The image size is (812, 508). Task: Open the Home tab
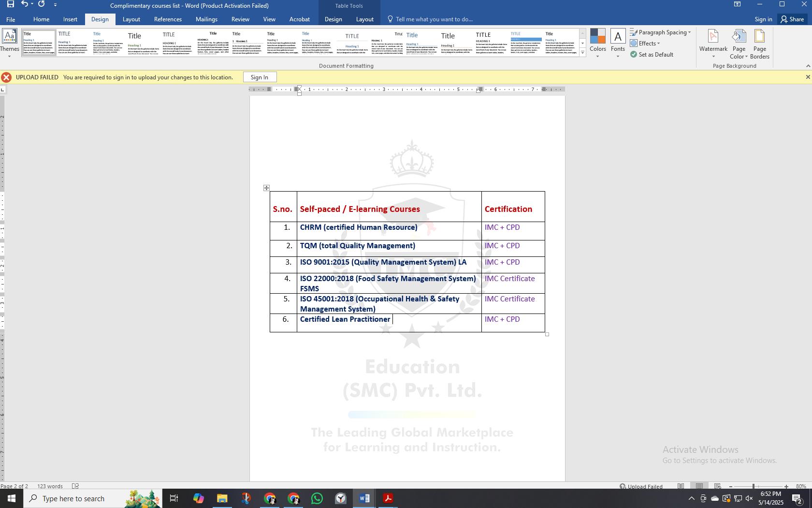click(41, 19)
